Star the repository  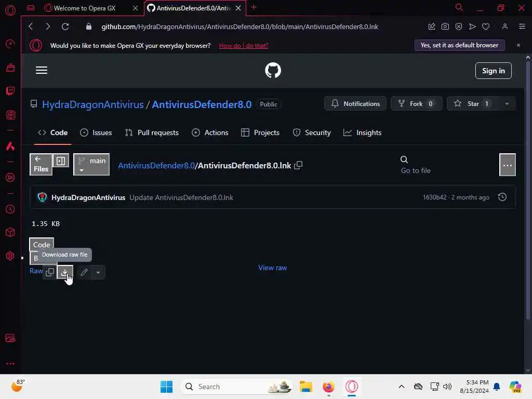tap(473, 104)
